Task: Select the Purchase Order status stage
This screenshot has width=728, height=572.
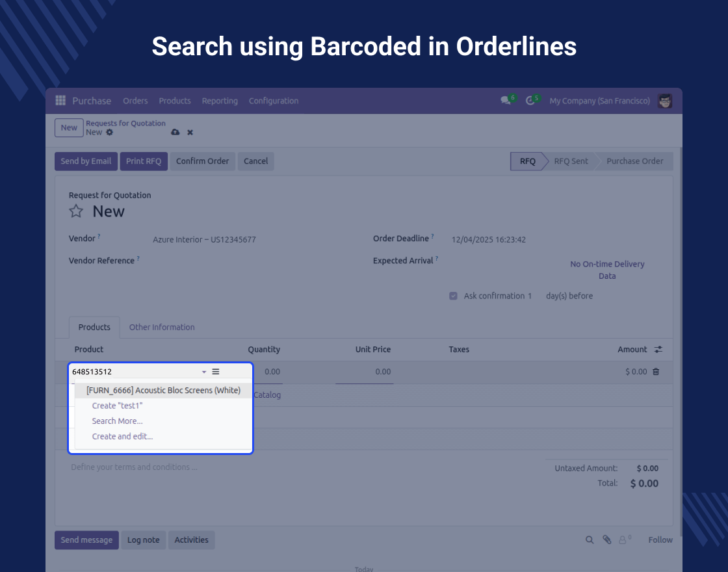Action: [x=634, y=161]
